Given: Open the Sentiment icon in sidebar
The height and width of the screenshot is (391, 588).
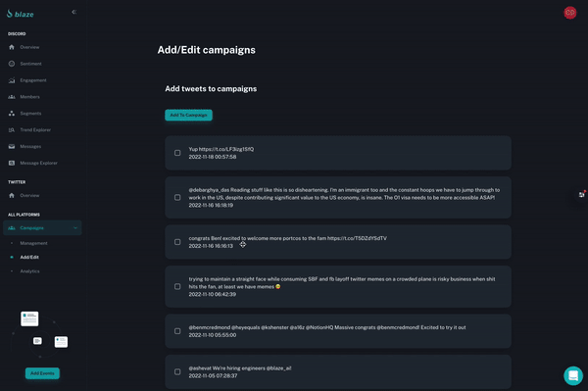Looking at the screenshot, I should pos(12,64).
